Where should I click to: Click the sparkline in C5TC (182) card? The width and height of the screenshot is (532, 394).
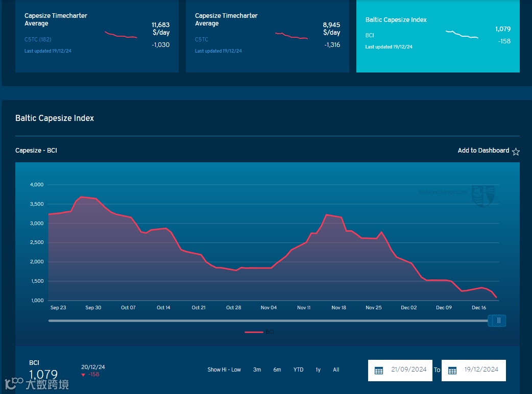click(121, 35)
